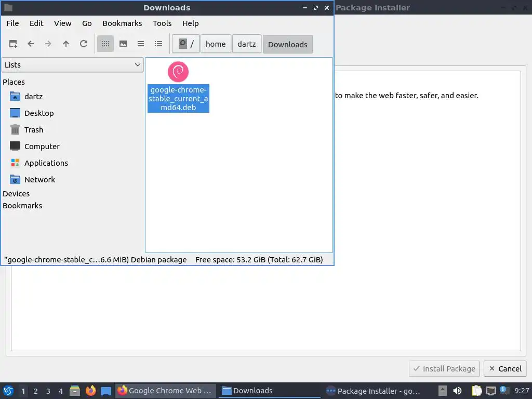
Task: Open the LXQt start menu
Action: (8, 391)
